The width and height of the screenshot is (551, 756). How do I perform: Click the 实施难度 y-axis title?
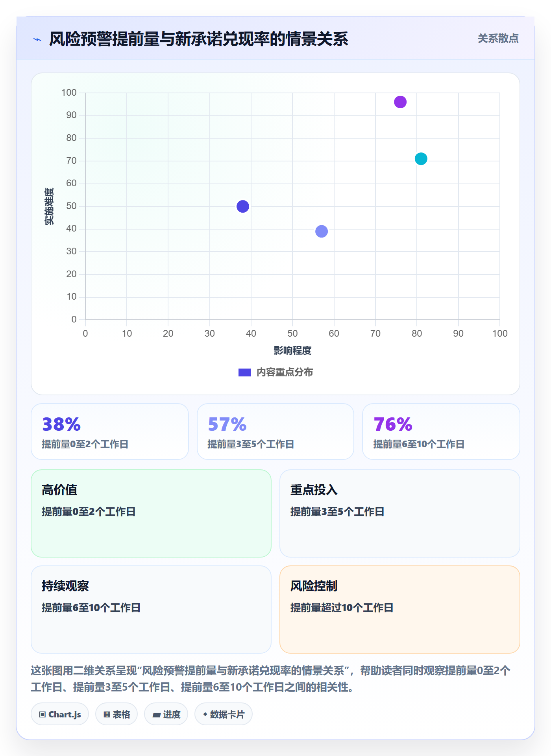(x=49, y=206)
